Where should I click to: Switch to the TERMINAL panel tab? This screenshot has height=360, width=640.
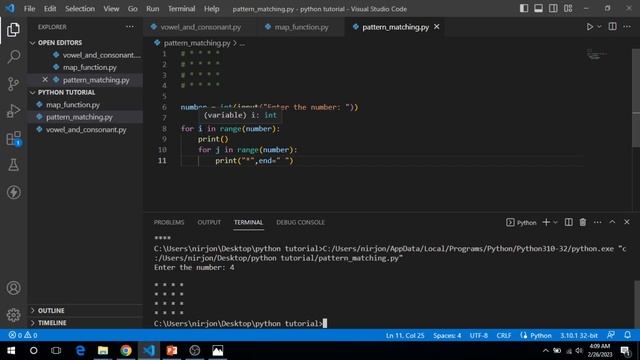[248, 222]
